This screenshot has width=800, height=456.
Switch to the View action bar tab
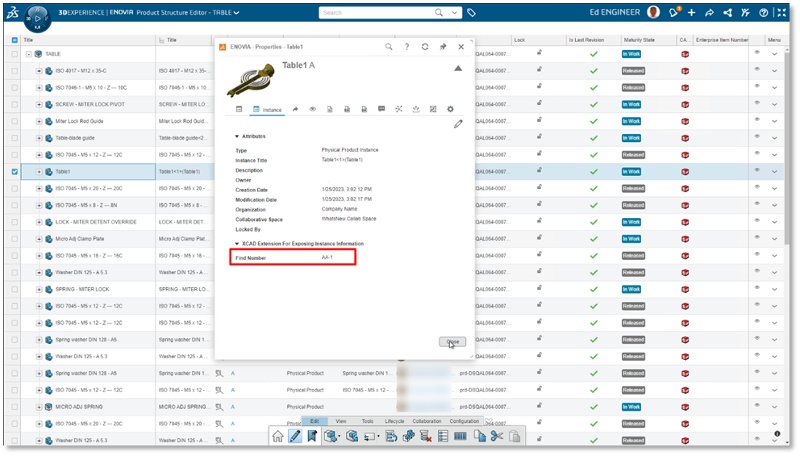point(341,421)
